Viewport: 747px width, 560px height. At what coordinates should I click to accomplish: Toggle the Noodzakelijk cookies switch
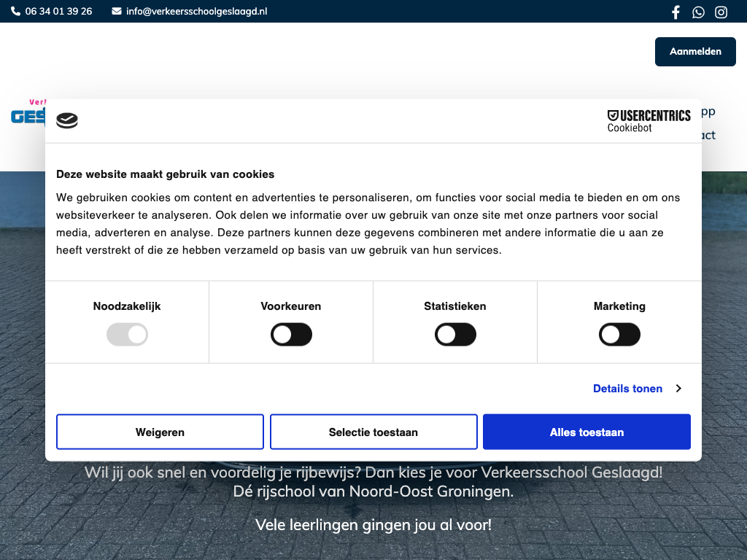coord(127,335)
